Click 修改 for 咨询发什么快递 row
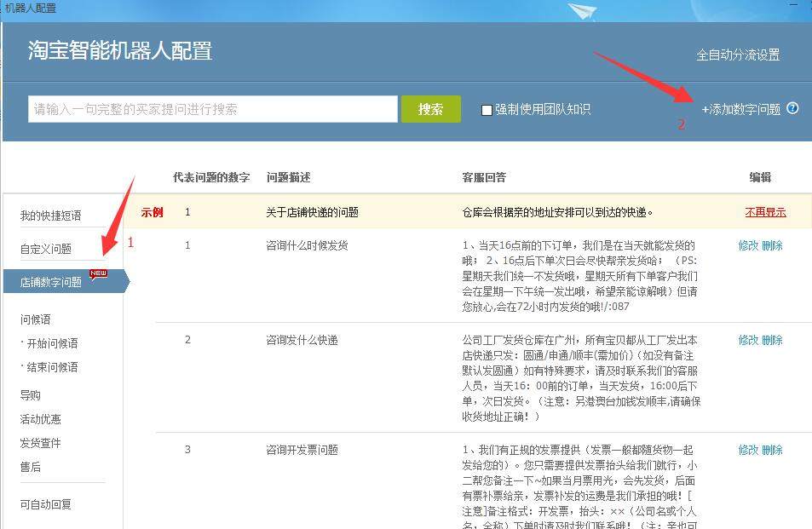Viewport: 812px width, 529px height. pos(748,340)
